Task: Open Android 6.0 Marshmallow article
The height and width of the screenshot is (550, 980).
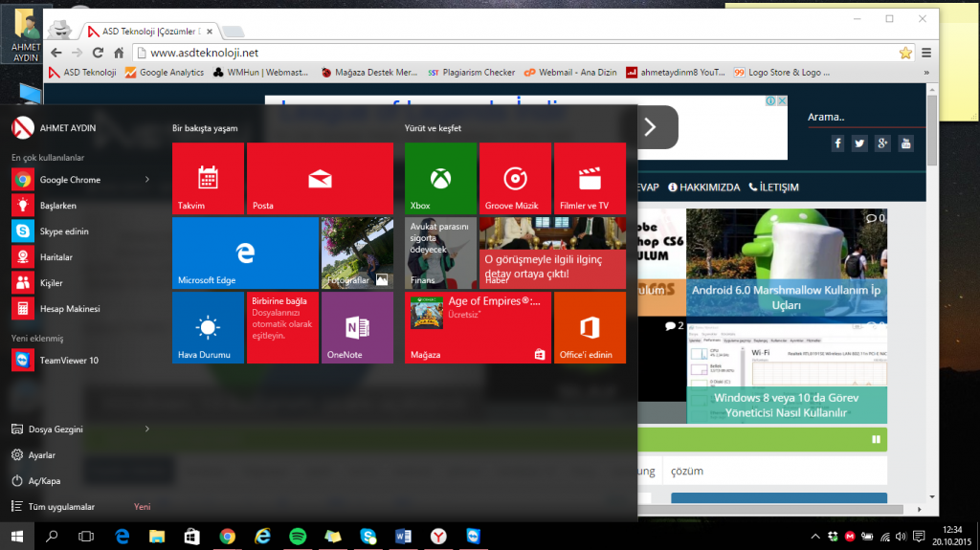Action: click(x=787, y=262)
